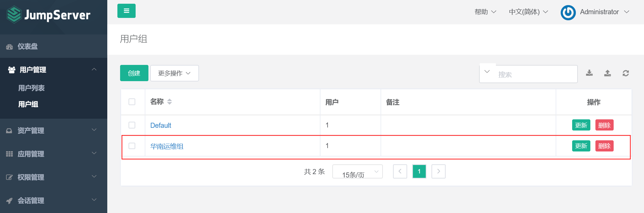Select the Default group checkbox
This screenshot has height=213, width=644.
(132, 125)
